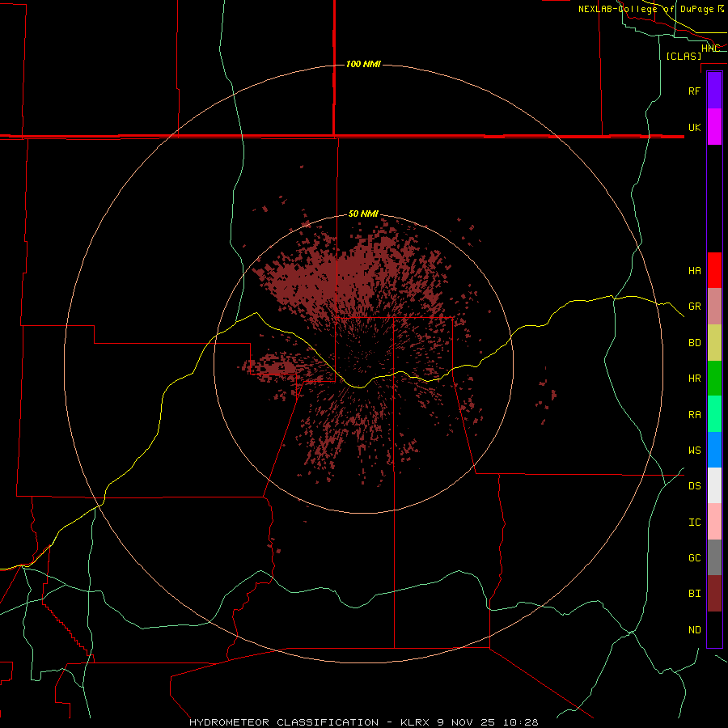728x728 pixels.
Task: Select the BD yellow legend swatch
Action: pos(714,343)
